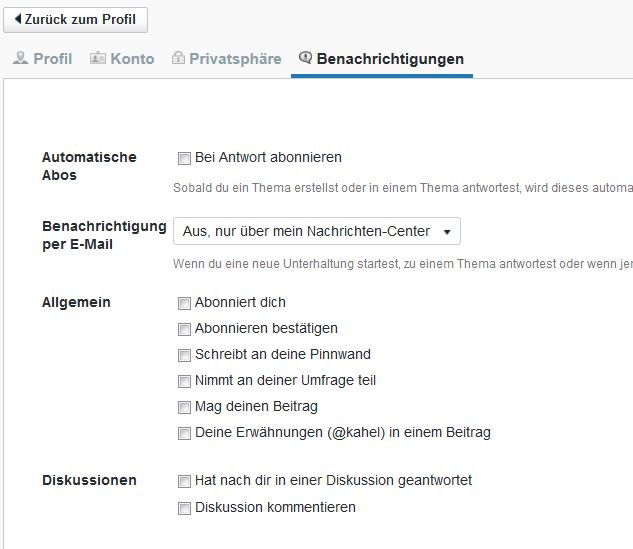Image resolution: width=633 pixels, height=549 pixels.
Task: Select the Profil tab
Action: 52,59
